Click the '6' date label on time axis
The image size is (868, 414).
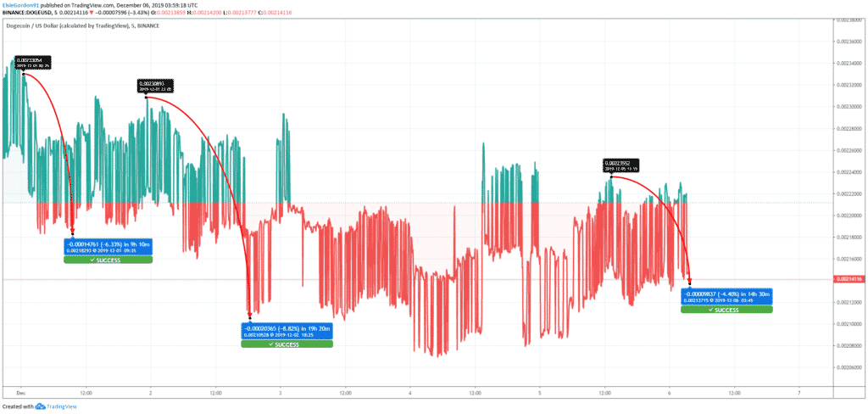pyautogui.click(x=669, y=394)
